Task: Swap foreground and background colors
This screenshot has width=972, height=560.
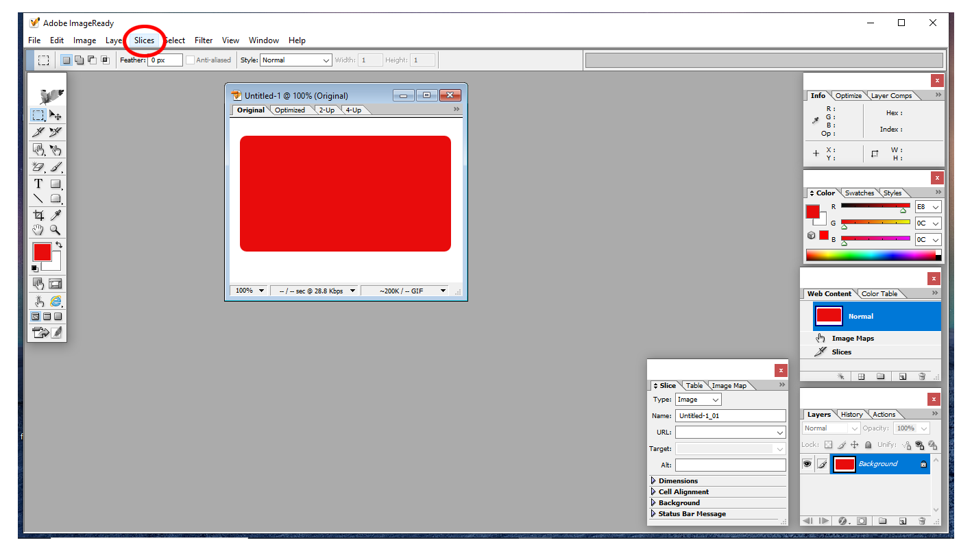Action: click(59, 245)
